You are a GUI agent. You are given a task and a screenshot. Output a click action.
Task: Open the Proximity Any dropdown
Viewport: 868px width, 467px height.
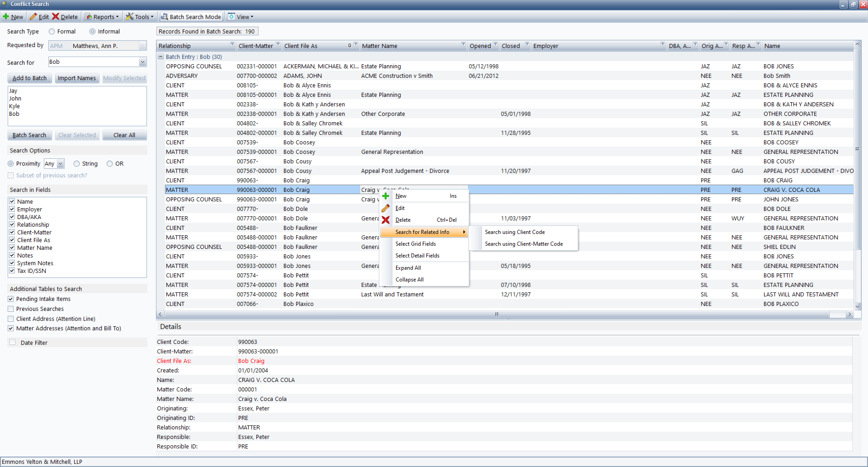60,164
